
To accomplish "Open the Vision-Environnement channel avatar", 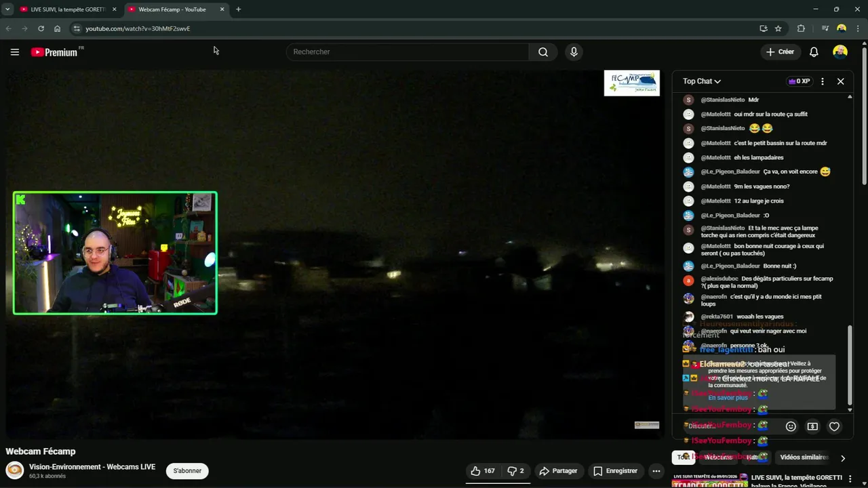I will [x=15, y=470].
